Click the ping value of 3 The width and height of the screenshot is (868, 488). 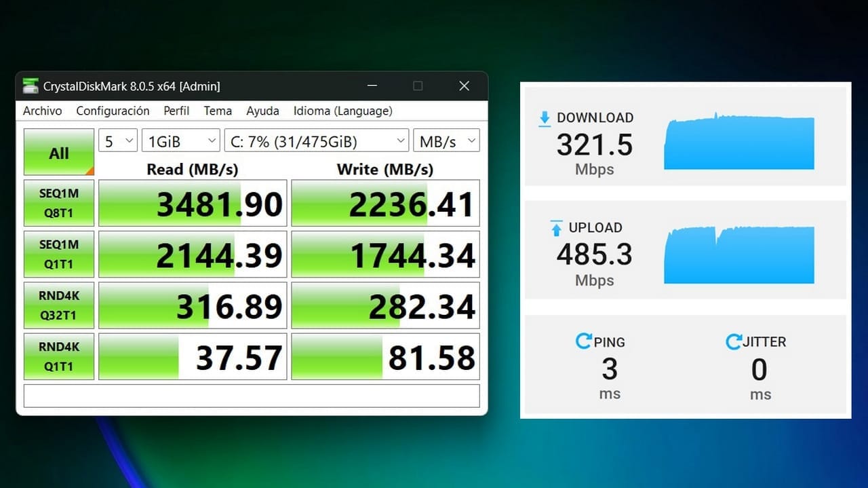click(x=610, y=370)
